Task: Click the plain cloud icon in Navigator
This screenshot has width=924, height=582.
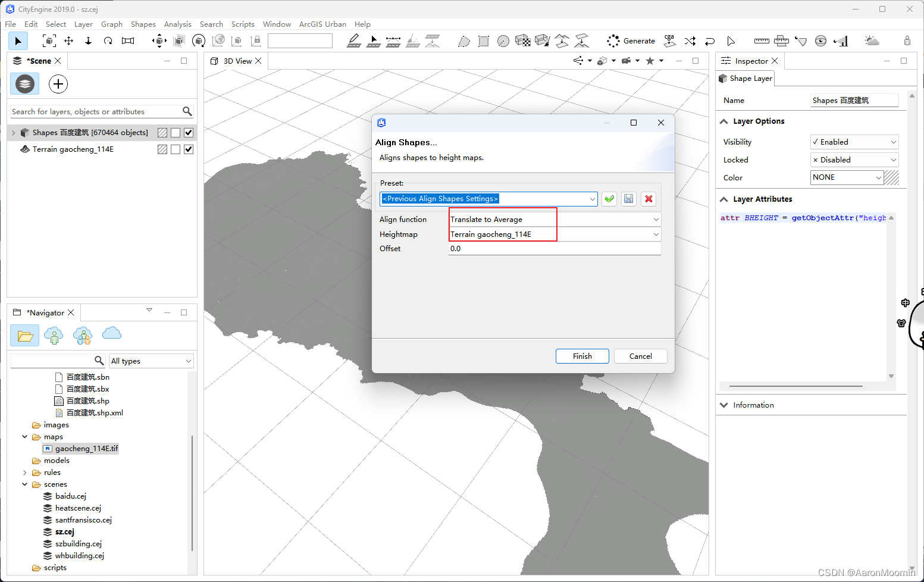Action: coord(112,333)
